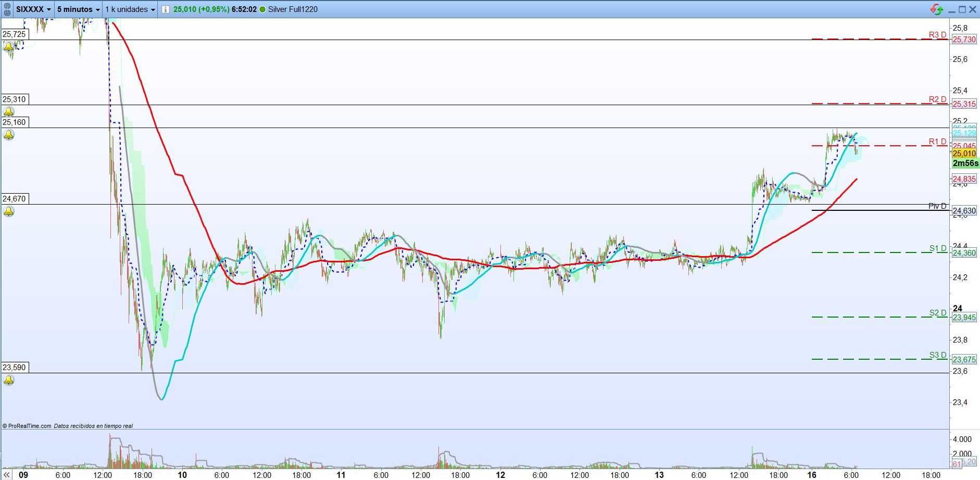
Task: Click the chain link icon beside SIXXXX
Action: pyautogui.click(x=7, y=9)
